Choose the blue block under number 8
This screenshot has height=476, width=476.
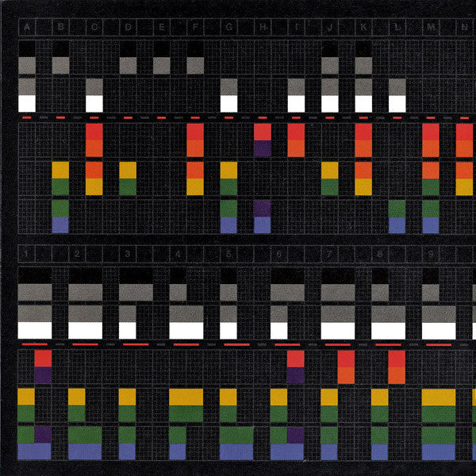(x=380, y=451)
